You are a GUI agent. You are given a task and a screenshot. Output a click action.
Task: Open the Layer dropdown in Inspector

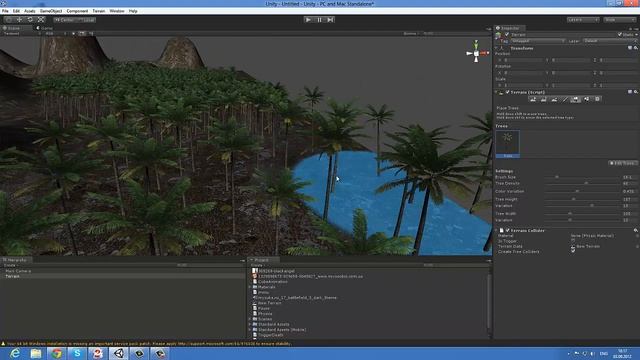(610, 41)
